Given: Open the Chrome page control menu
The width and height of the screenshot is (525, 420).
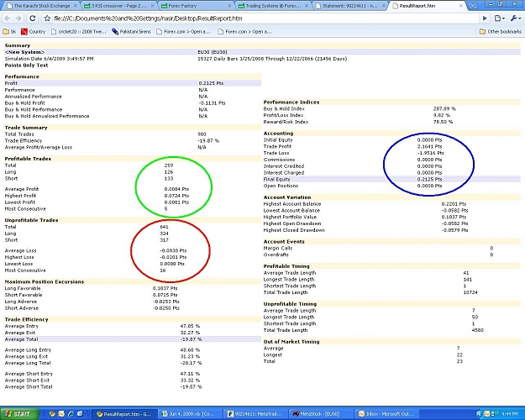Looking at the screenshot, I should [499, 18].
